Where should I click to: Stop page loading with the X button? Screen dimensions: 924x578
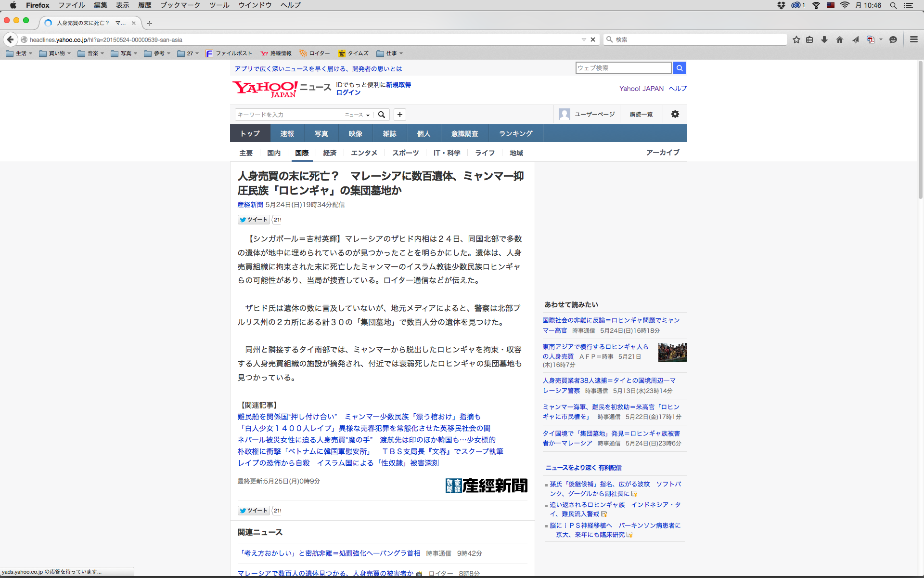click(x=593, y=39)
